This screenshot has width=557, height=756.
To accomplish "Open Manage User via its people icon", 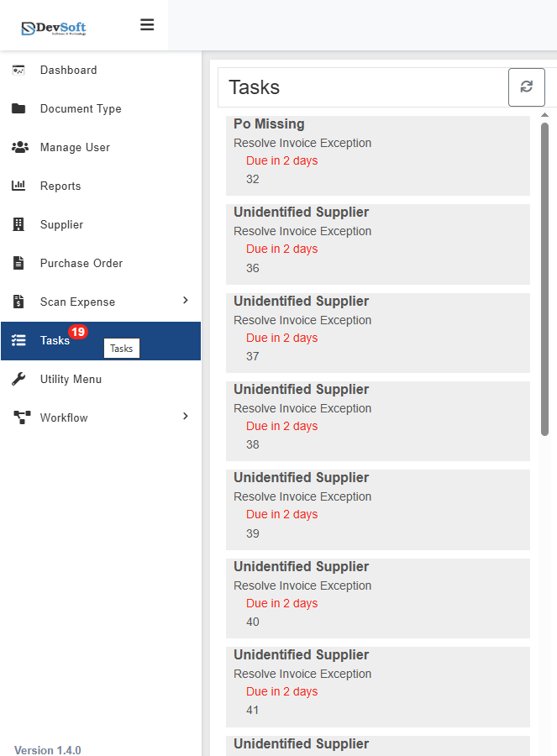I will click(20, 147).
